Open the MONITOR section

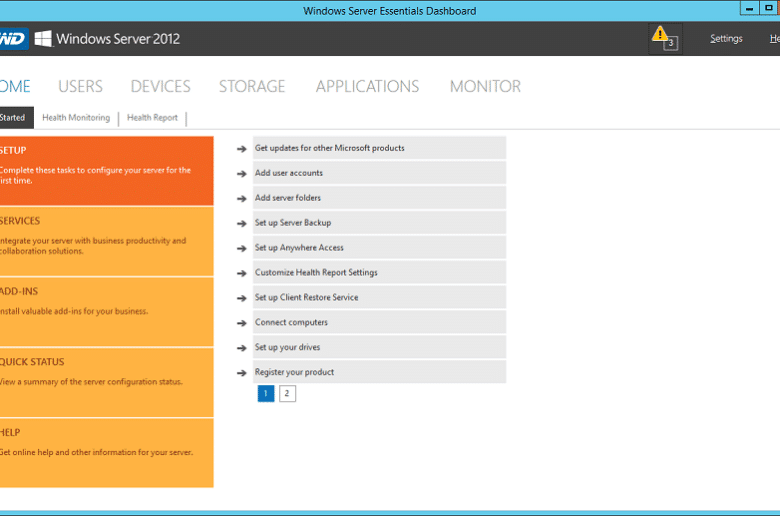pyautogui.click(x=485, y=87)
